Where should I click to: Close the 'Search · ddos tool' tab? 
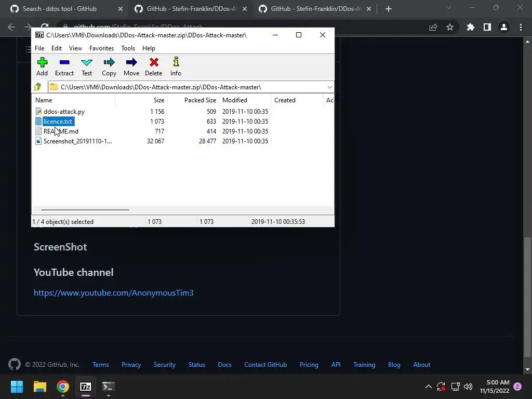click(121, 9)
